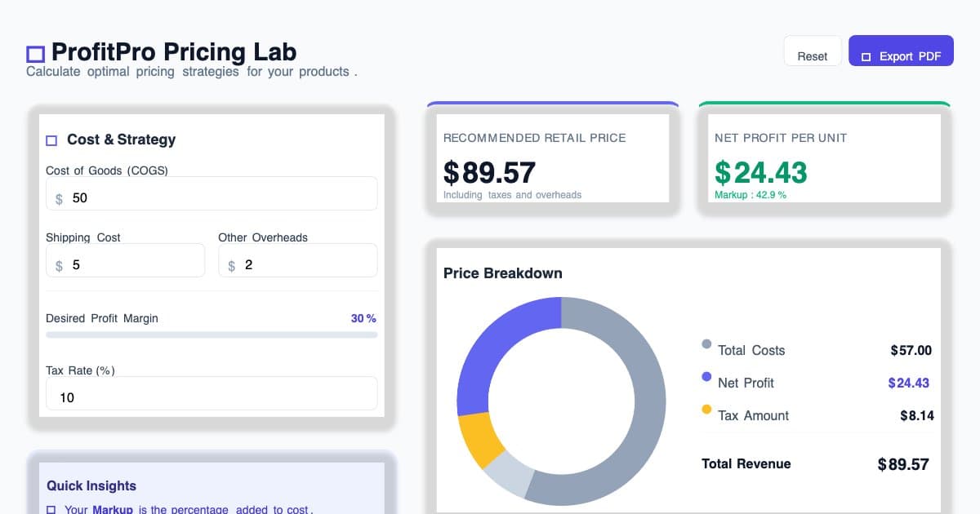Click the 'Net Profit' legend label
980x514 pixels.
pyautogui.click(x=746, y=383)
